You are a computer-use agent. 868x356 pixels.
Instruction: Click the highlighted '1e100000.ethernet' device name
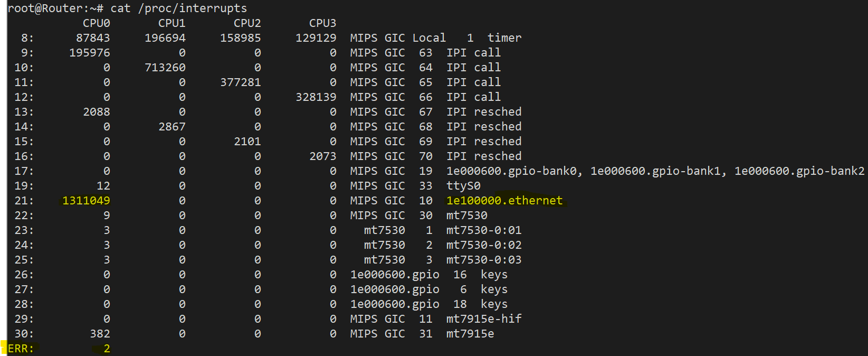click(504, 201)
